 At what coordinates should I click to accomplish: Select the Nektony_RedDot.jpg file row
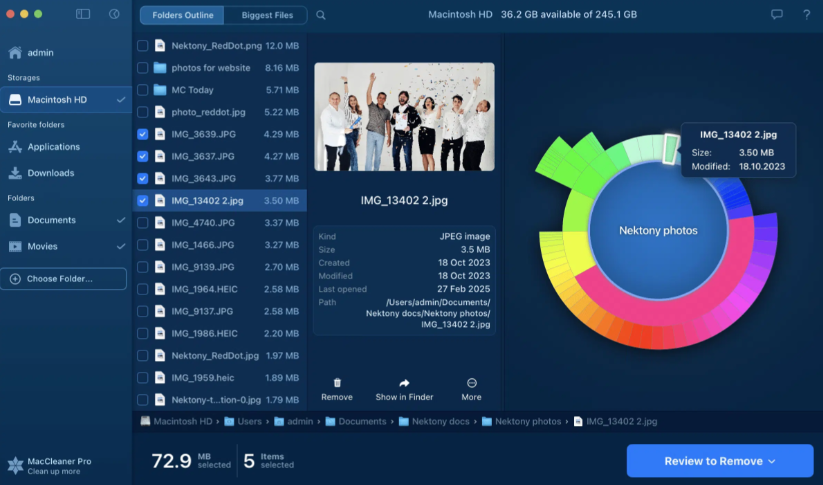tap(220, 355)
